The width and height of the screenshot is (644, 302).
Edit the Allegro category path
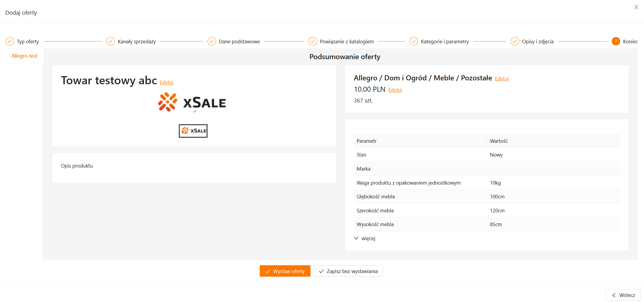[502, 79]
